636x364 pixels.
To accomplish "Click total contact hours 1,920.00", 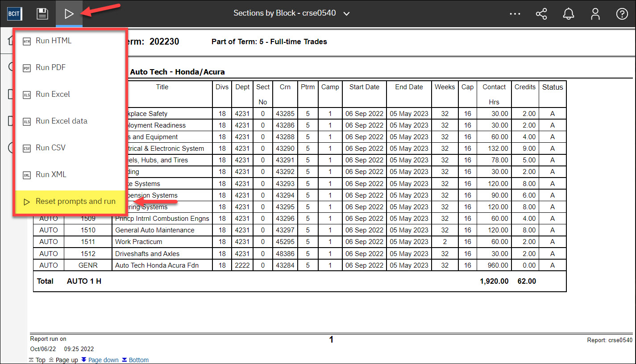I will coord(494,281).
